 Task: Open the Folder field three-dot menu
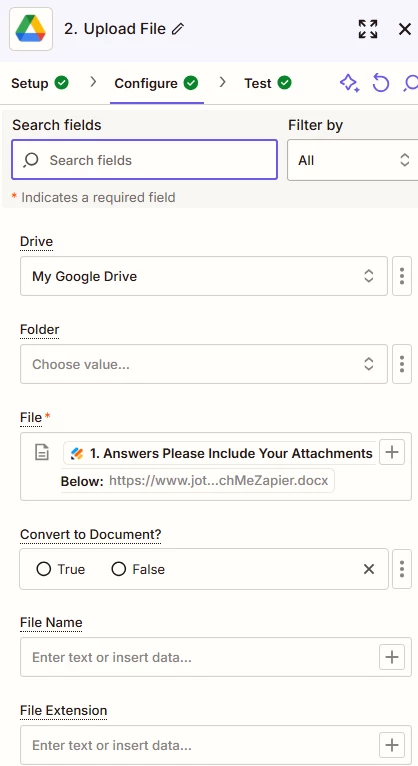(x=402, y=364)
